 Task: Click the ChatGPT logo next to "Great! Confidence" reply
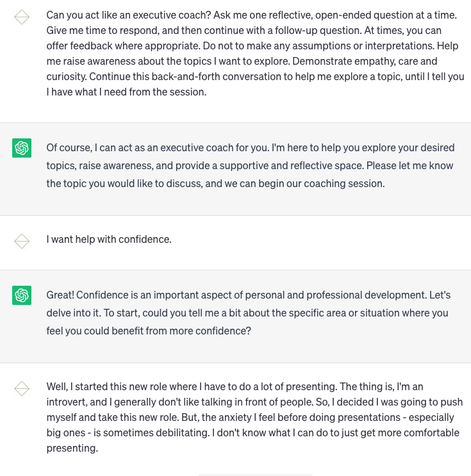pyautogui.click(x=22, y=295)
